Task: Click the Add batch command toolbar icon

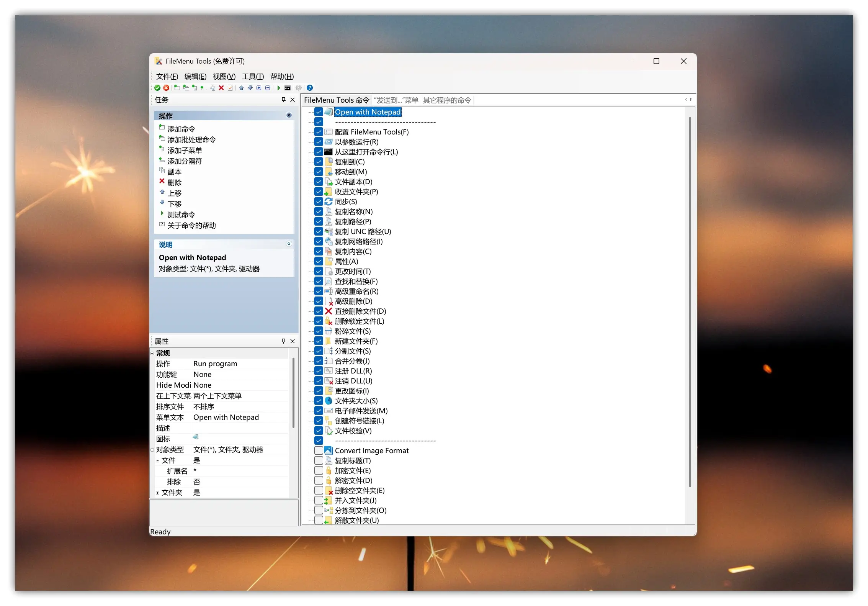Action: coord(186,88)
